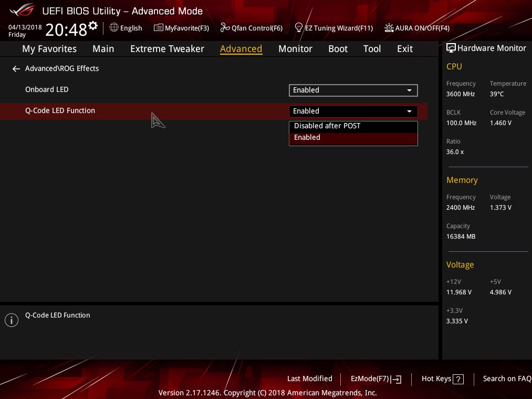
Task: Click the AURA light icon
Action: (x=389, y=28)
